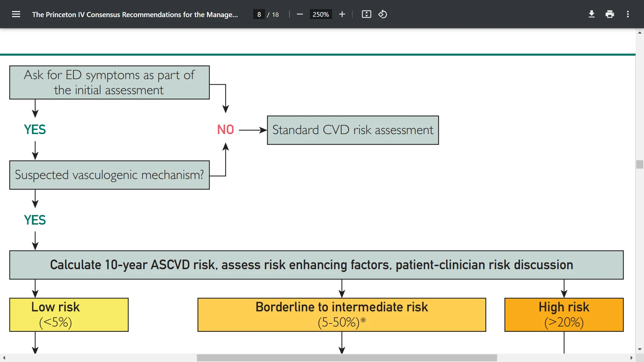Click 'Borderline to intermediate risk' box
Screen dimensions: 644x362
(x=342, y=315)
